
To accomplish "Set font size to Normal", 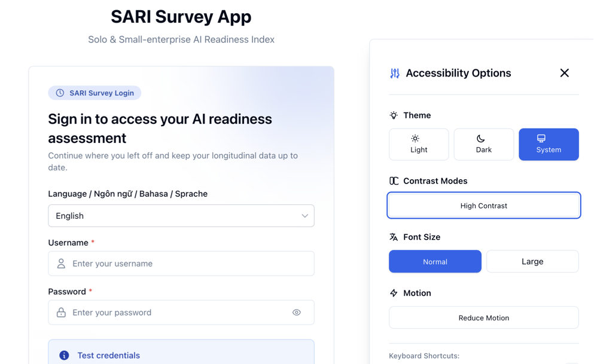I will pyautogui.click(x=435, y=262).
